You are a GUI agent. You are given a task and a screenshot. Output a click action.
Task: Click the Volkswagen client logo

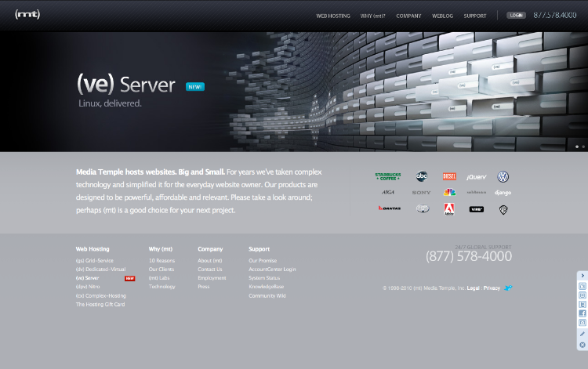pos(503,176)
